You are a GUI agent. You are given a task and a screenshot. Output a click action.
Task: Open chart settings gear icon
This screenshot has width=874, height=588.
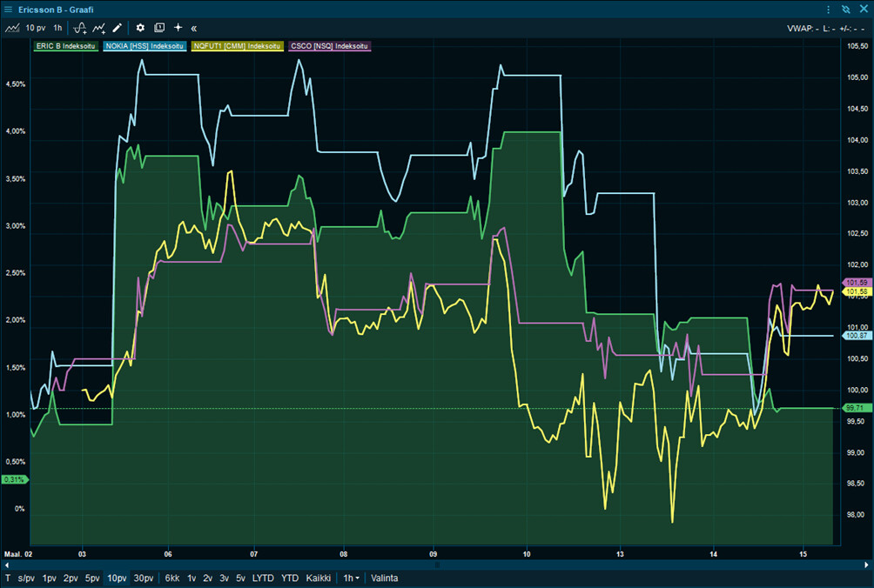point(140,28)
